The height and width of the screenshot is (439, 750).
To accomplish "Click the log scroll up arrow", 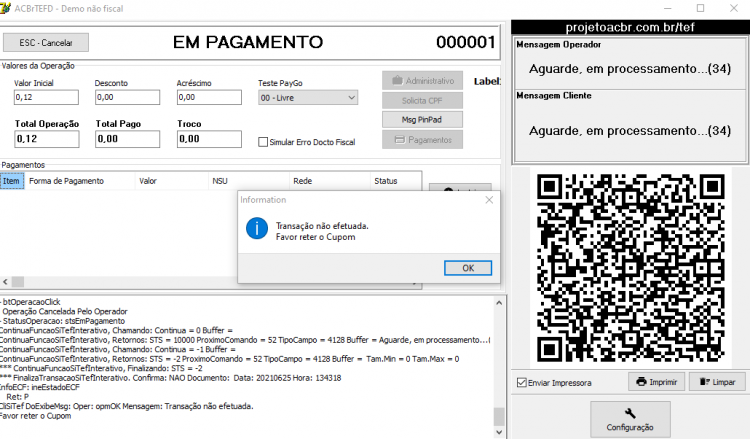I will click(x=499, y=303).
